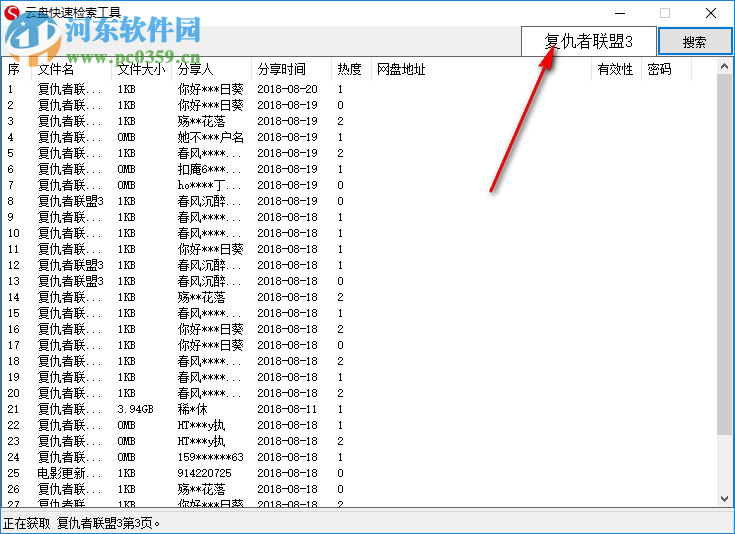This screenshot has width=735, height=534.
Task: Sort by the 序 column header
Action: click(14, 69)
